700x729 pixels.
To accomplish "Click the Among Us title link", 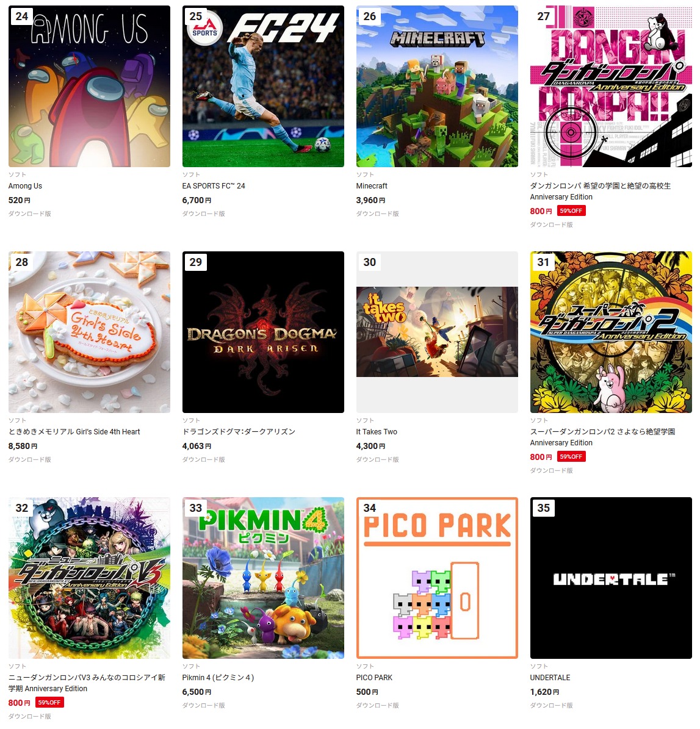I will coord(25,186).
